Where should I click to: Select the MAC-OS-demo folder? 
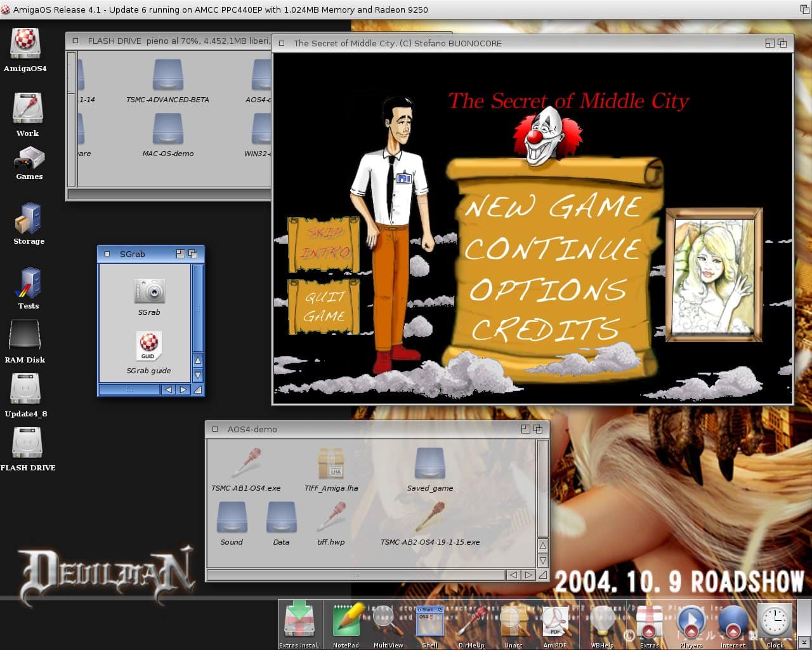(167, 129)
